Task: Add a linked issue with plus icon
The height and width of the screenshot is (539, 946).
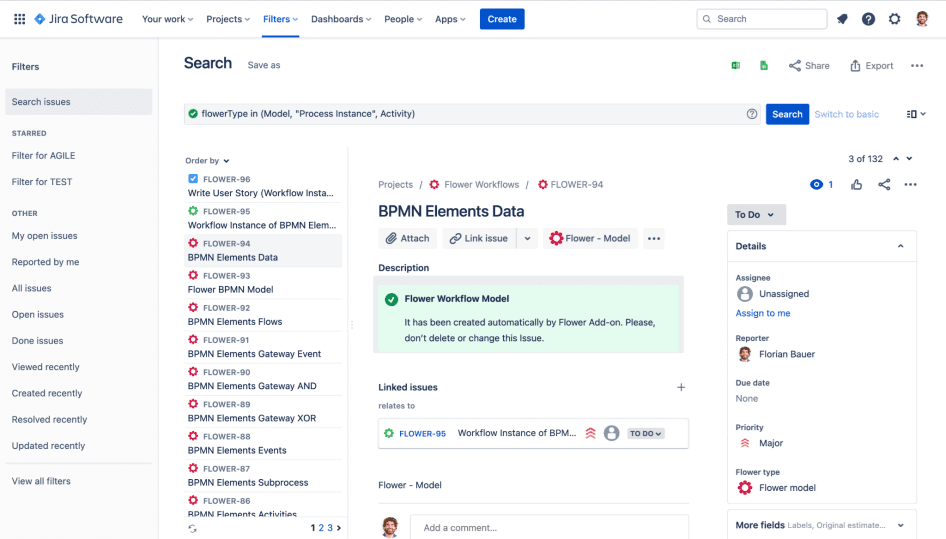Action: point(681,387)
